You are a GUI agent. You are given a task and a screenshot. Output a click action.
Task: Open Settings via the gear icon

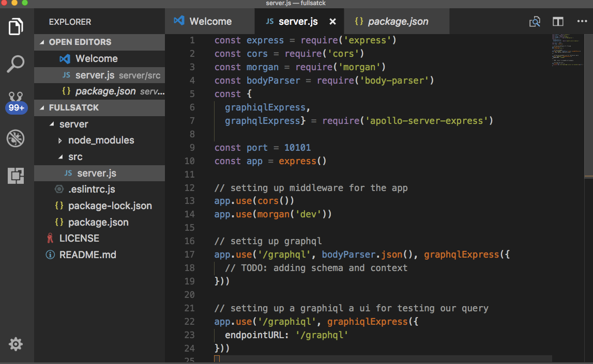tap(16, 344)
